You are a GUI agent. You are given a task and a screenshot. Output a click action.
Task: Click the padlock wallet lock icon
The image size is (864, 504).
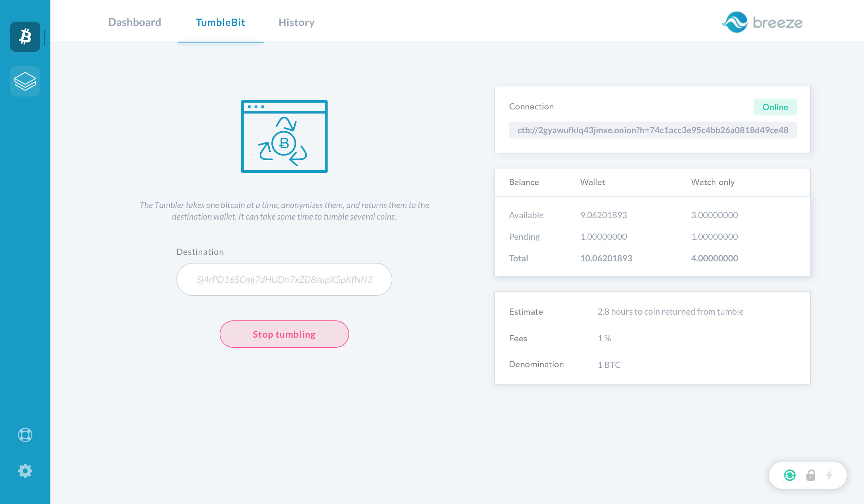pos(810,475)
